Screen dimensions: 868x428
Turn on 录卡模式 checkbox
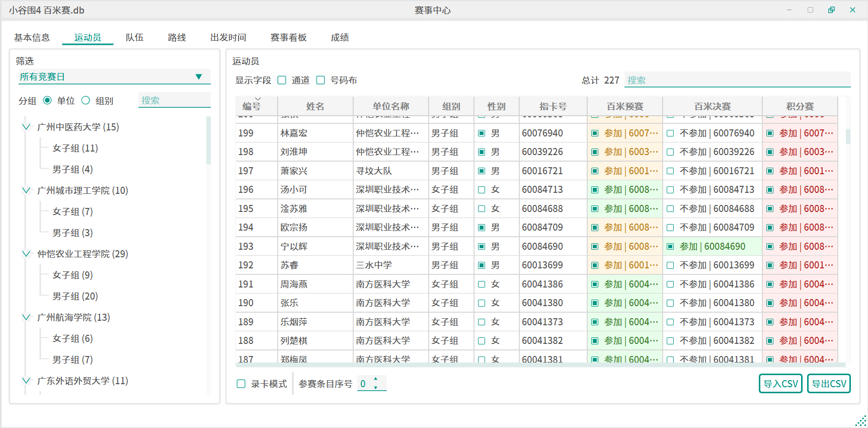(x=241, y=384)
